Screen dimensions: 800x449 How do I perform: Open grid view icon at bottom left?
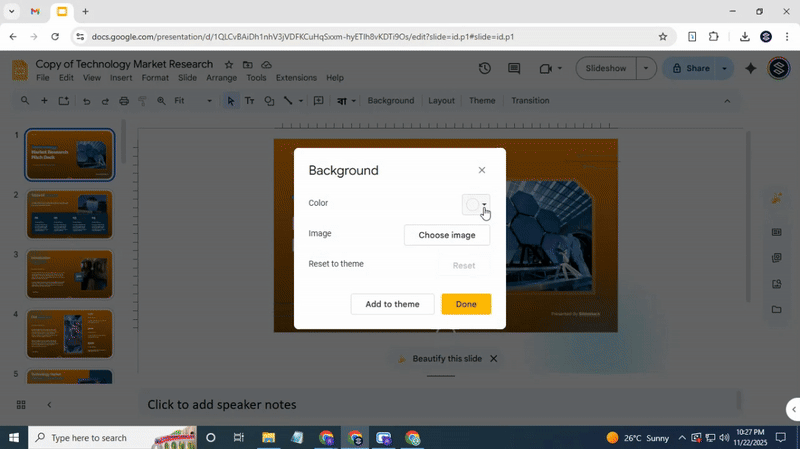coord(21,405)
